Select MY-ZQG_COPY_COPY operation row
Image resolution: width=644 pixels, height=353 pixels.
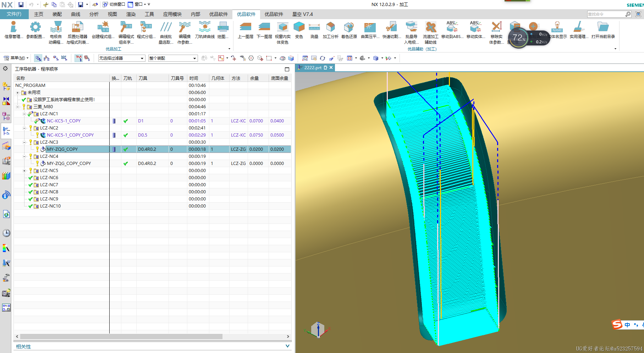point(153,164)
